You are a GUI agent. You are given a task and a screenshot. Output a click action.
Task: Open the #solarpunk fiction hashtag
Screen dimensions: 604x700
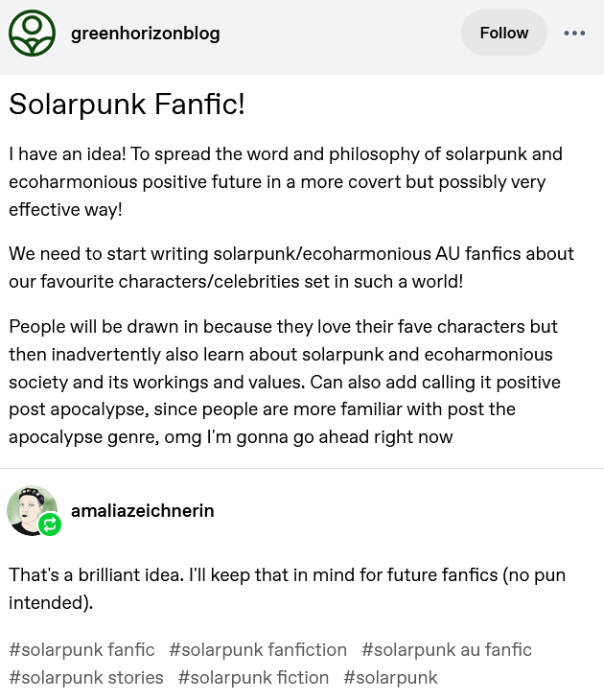[x=253, y=678]
